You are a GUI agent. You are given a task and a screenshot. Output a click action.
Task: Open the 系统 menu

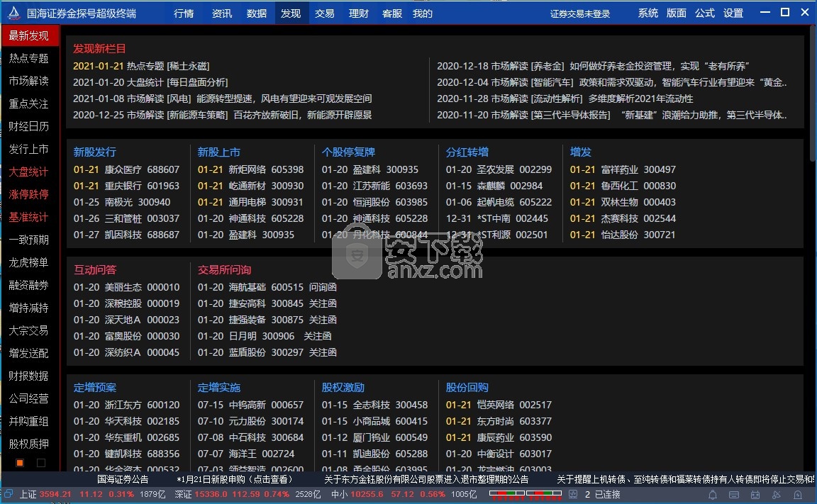tap(648, 13)
